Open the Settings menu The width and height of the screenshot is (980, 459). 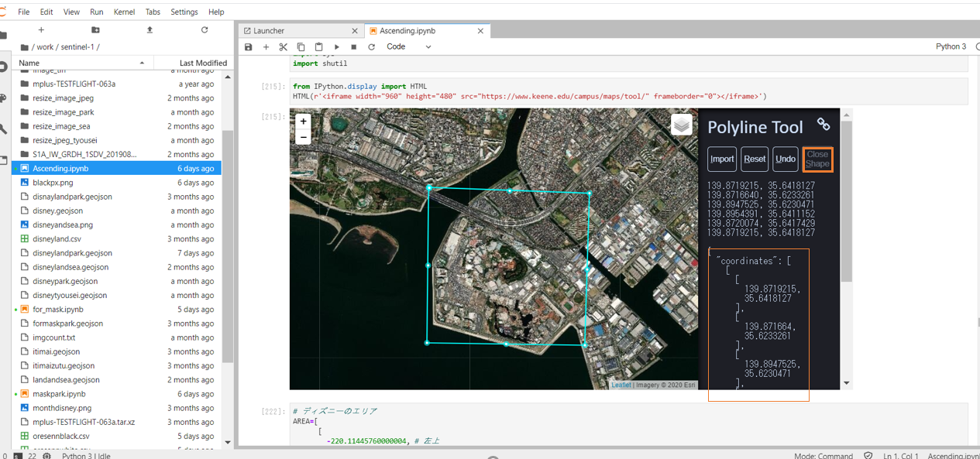point(184,12)
